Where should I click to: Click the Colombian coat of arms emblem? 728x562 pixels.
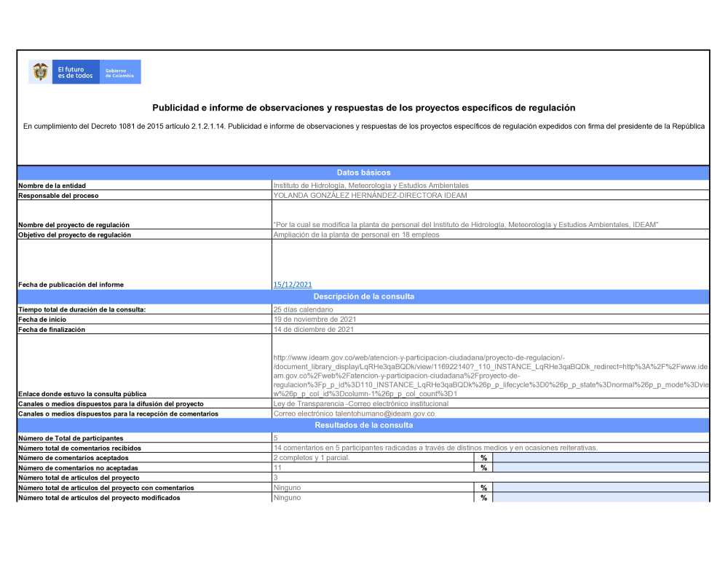point(40,72)
